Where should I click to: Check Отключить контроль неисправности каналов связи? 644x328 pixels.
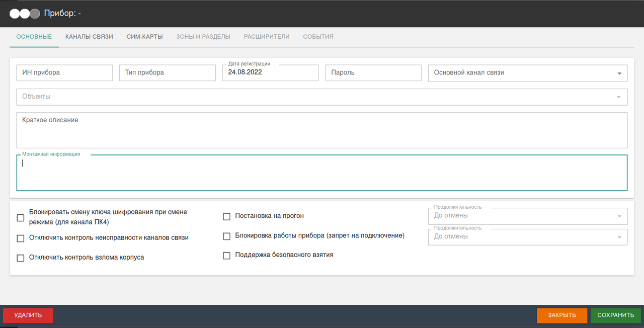(21, 238)
